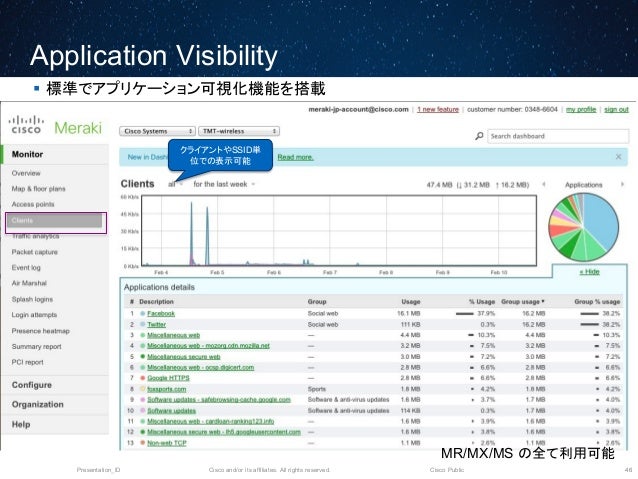Open the Non-web TCP application link

point(167,443)
